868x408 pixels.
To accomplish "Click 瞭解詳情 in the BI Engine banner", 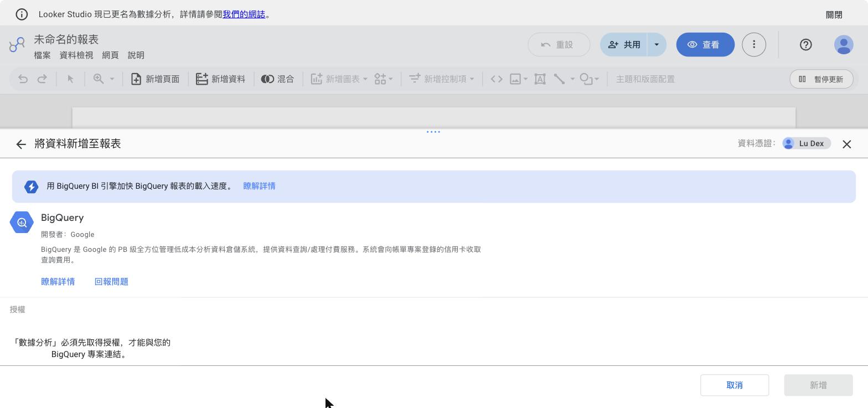I will (259, 186).
